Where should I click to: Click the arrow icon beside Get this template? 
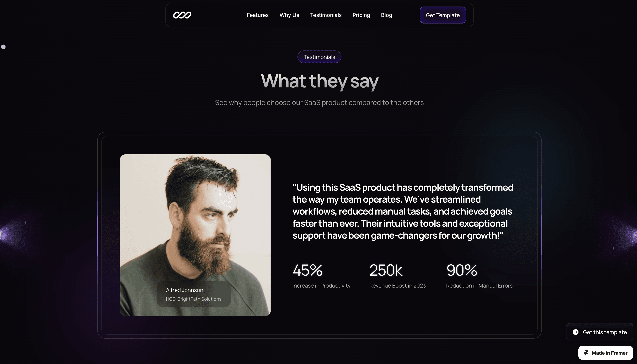tap(576, 332)
